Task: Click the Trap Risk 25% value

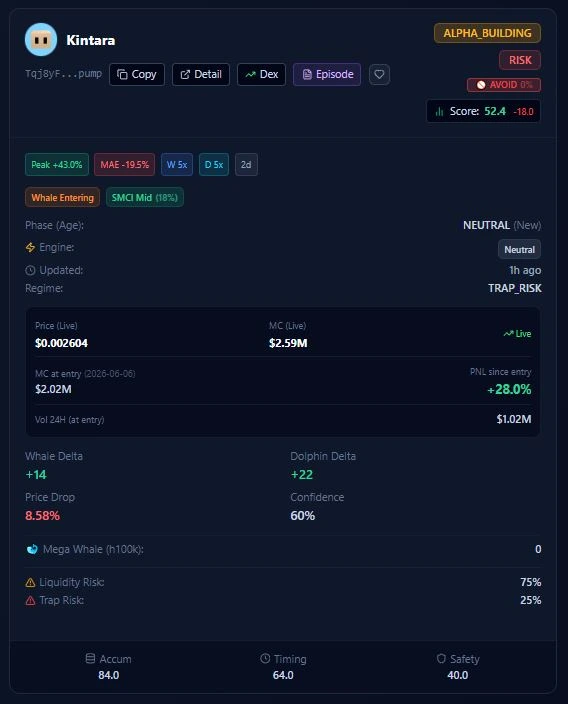Action: point(530,600)
